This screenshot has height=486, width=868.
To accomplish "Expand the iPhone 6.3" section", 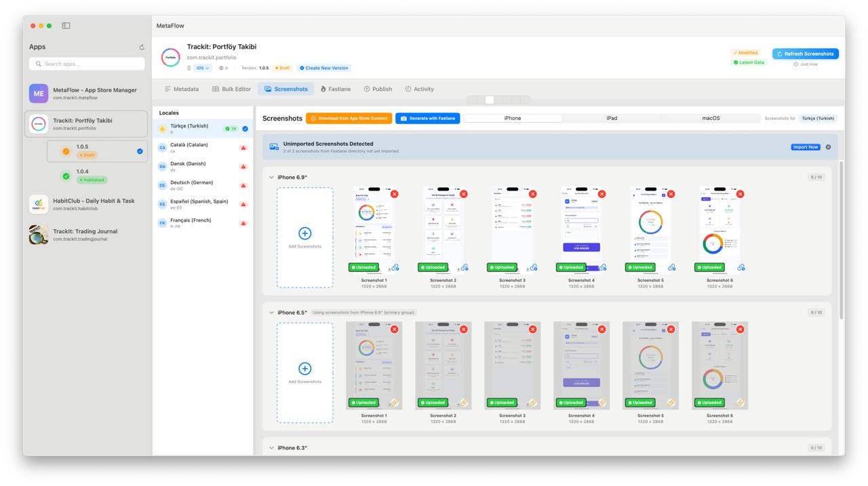I will click(270, 447).
